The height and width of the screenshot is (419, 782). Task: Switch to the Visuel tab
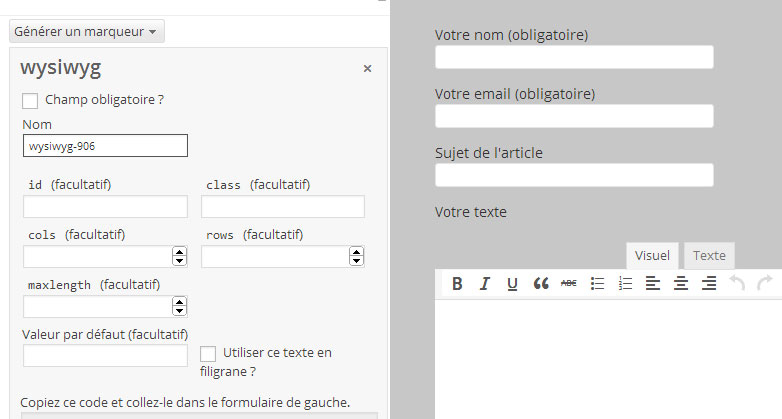(652, 255)
